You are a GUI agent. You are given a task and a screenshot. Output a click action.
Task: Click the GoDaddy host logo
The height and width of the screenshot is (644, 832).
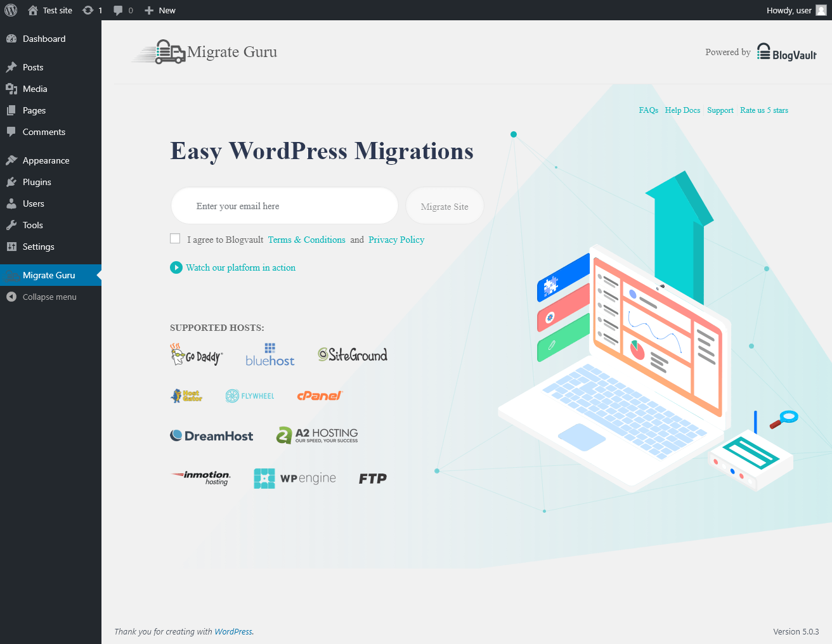tap(197, 355)
